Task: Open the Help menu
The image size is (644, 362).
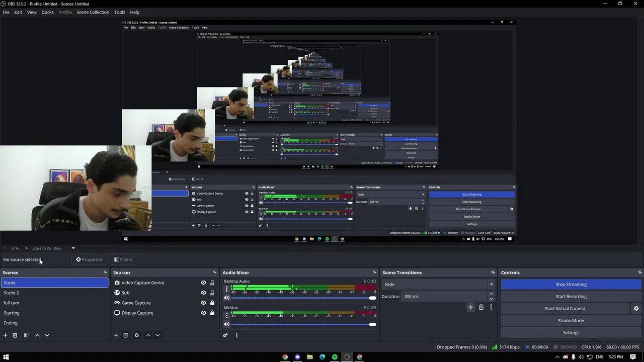Action: tap(135, 12)
